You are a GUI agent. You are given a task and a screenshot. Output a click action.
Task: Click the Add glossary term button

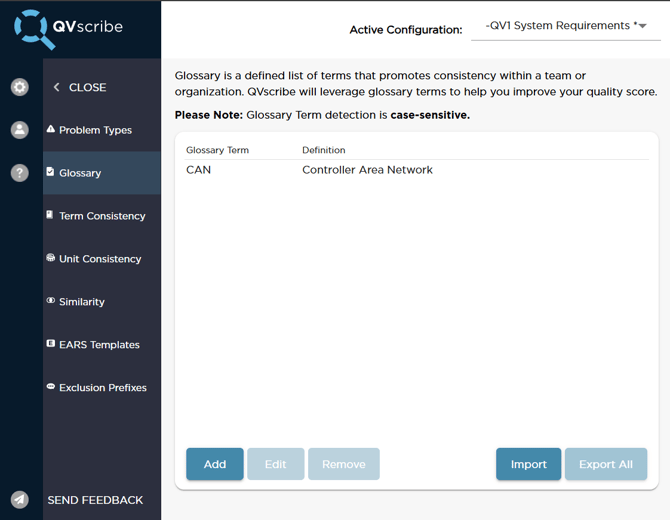[215, 464]
